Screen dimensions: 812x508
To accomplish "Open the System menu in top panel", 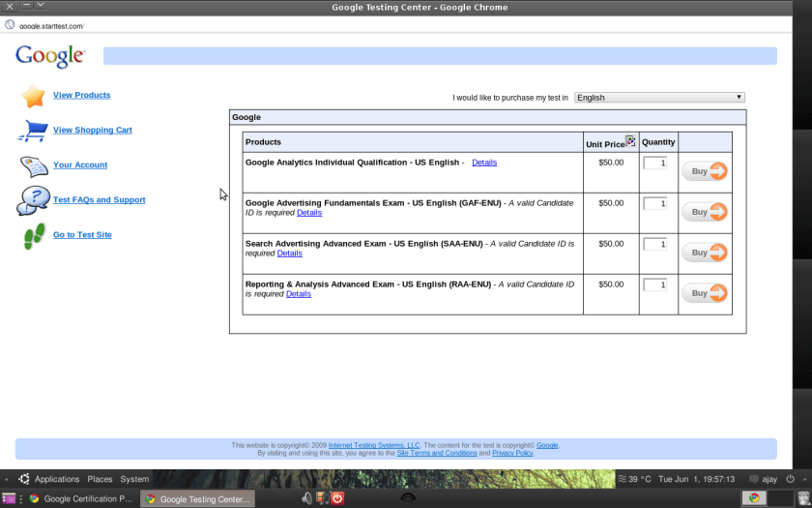I will [x=134, y=479].
